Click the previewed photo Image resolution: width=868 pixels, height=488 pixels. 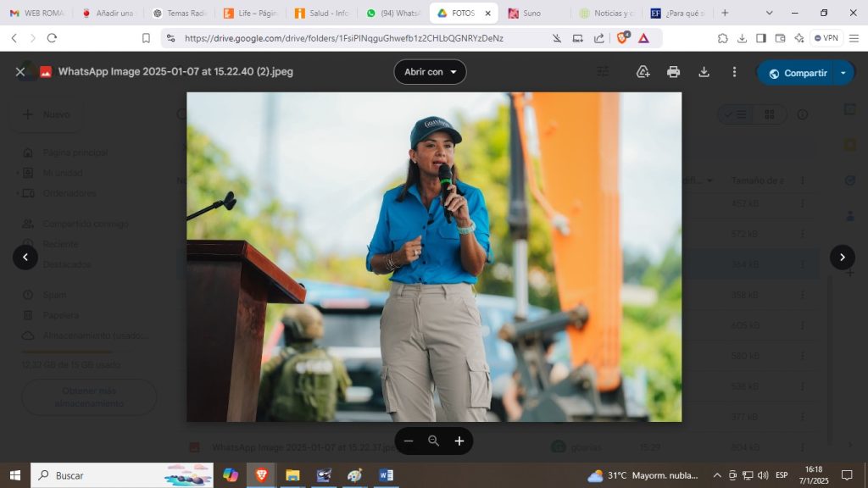pos(434,257)
